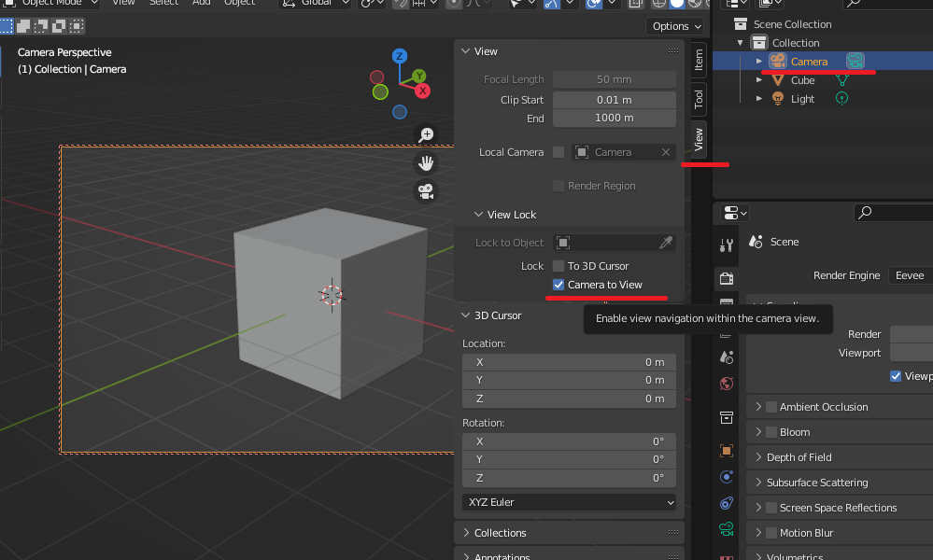Open the World properties globe icon
This screenshot has height=560, width=933.
click(727, 384)
